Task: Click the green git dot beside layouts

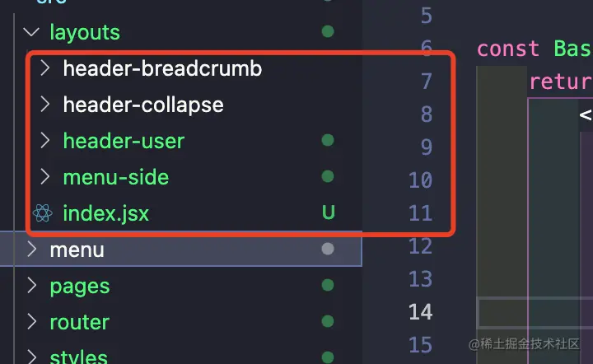Action: [x=328, y=31]
